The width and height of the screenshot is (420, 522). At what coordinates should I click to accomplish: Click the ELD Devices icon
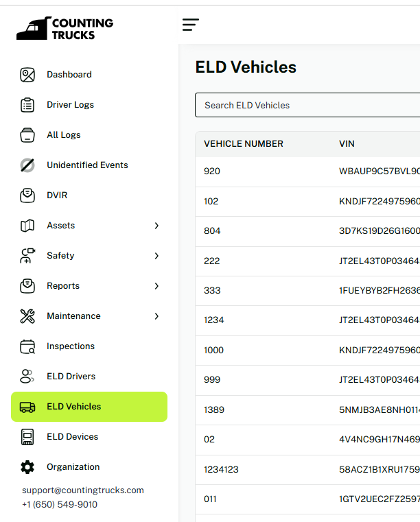pyautogui.click(x=27, y=437)
